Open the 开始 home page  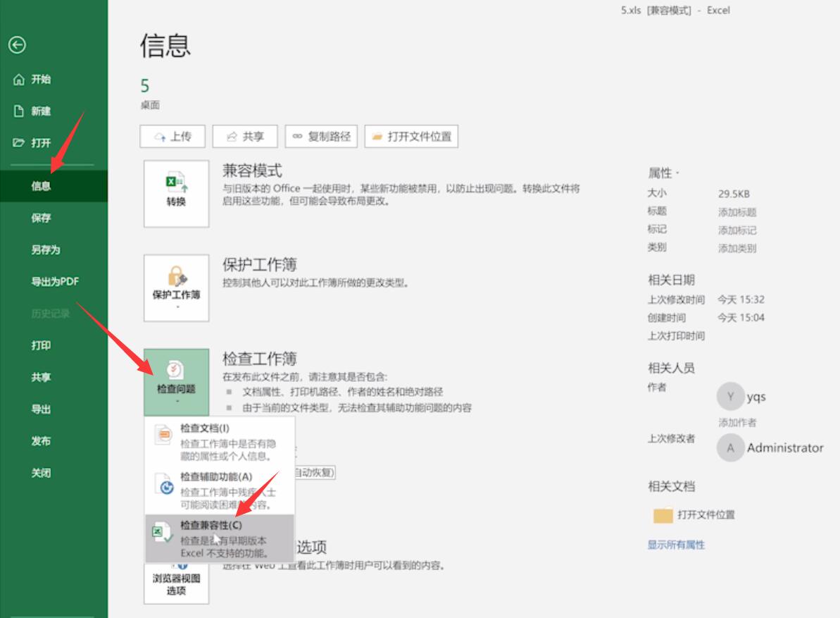(32, 80)
